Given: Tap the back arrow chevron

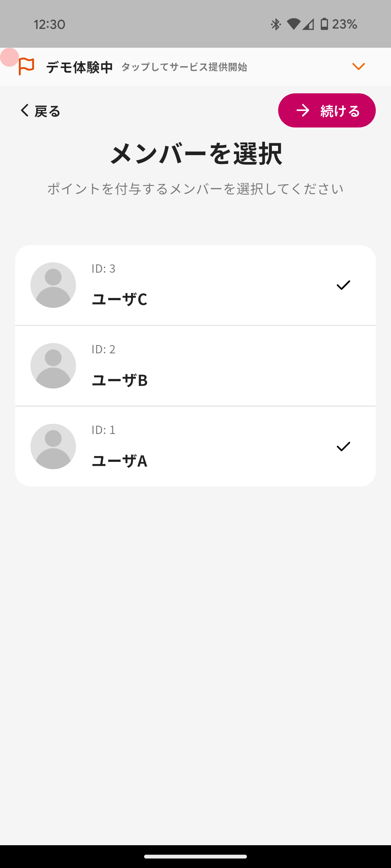Looking at the screenshot, I should point(24,110).
